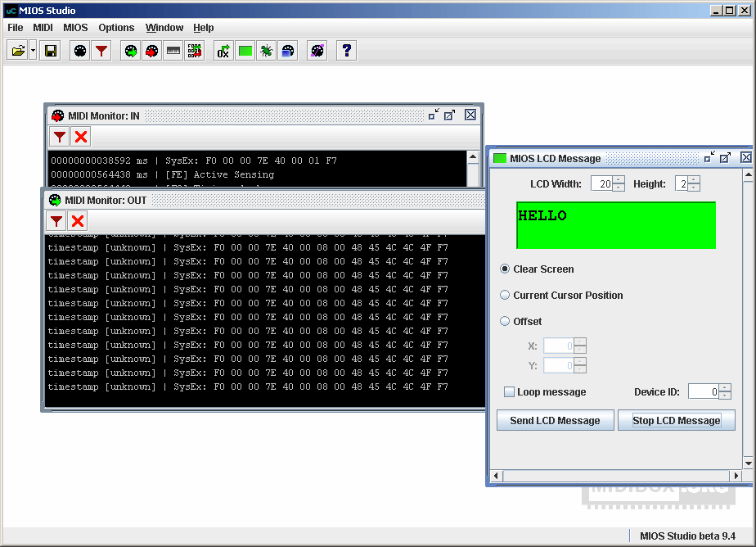Click the MIOS LCD Message title text

(556, 158)
